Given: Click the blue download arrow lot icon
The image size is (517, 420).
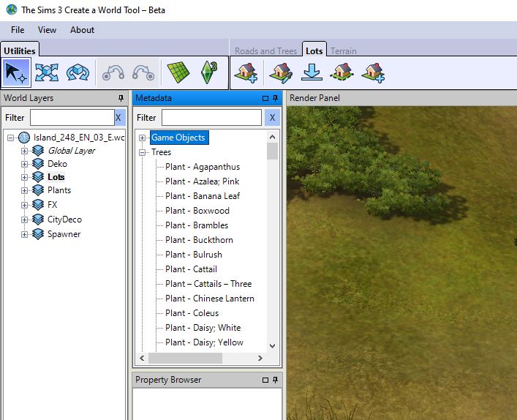Looking at the screenshot, I should point(312,72).
